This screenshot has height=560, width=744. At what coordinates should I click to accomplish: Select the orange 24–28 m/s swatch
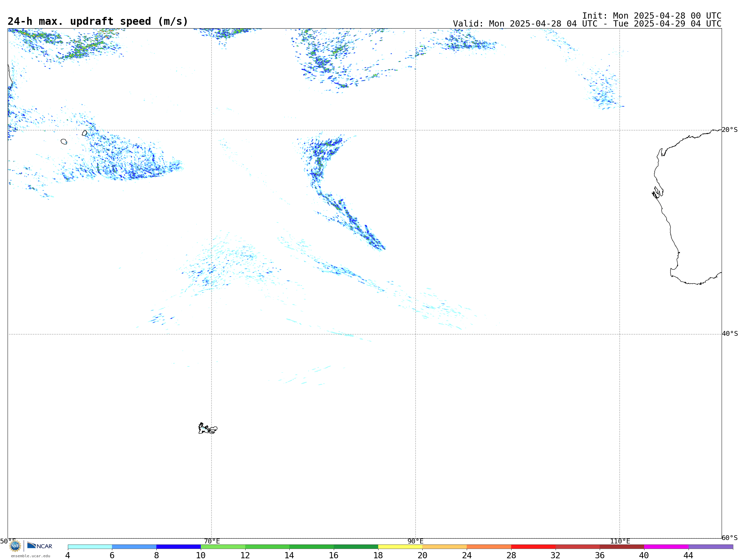(x=489, y=547)
